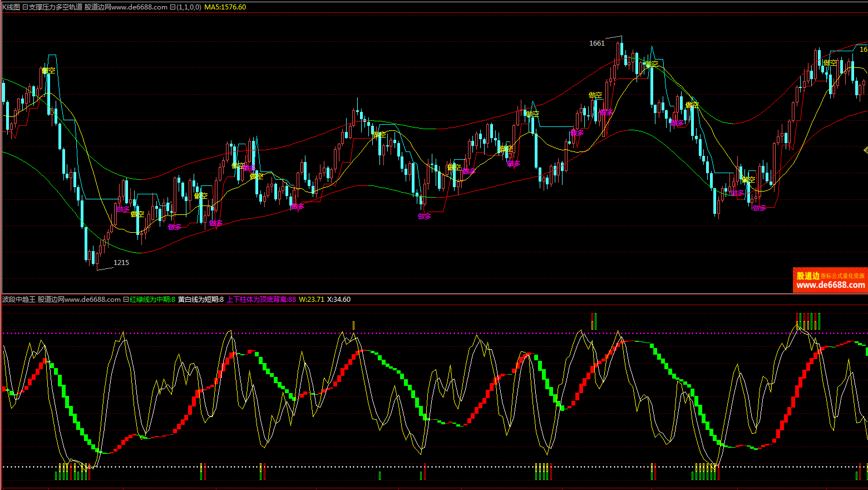Click the X:34.60 white value readout
868x490 pixels.
tap(338, 300)
